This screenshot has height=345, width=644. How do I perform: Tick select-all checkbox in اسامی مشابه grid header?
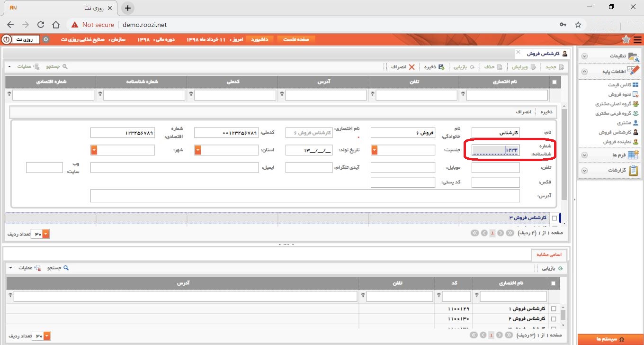coord(554,283)
